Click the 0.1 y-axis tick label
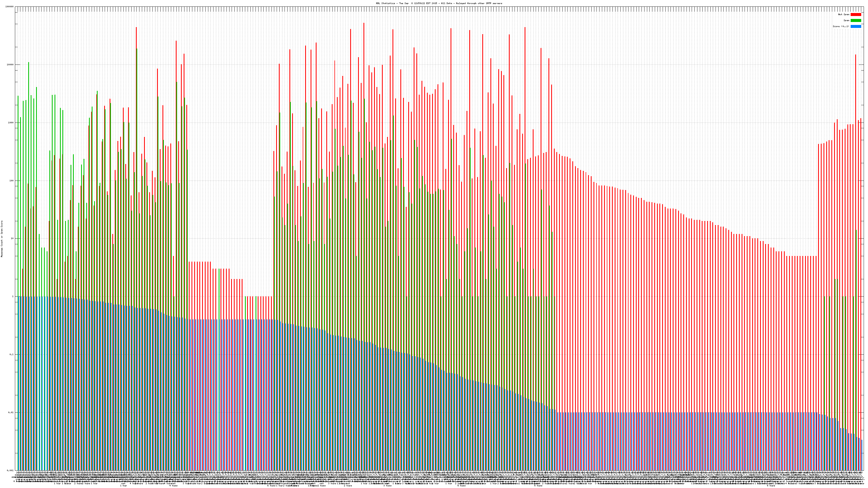The height and width of the screenshot is (488, 868). (12, 354)
